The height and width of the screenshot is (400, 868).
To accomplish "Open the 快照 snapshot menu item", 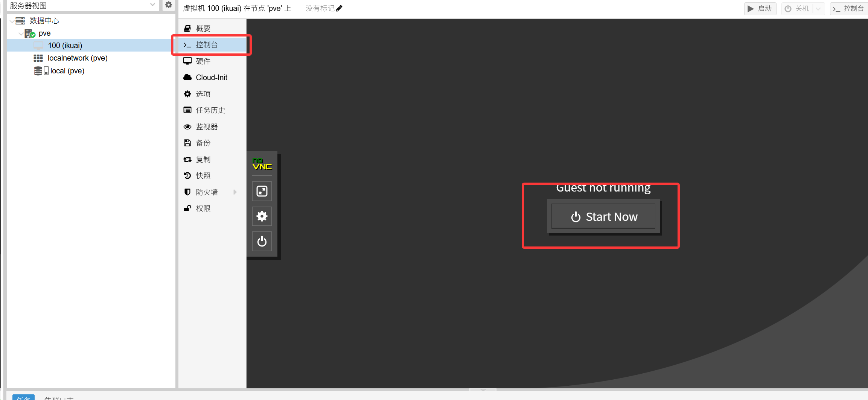I will (x=203, y=176).
